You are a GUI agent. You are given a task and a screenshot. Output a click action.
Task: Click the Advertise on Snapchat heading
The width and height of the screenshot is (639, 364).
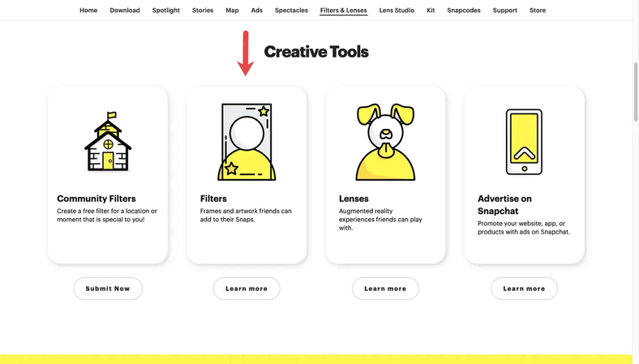click(x=505, y=204)
